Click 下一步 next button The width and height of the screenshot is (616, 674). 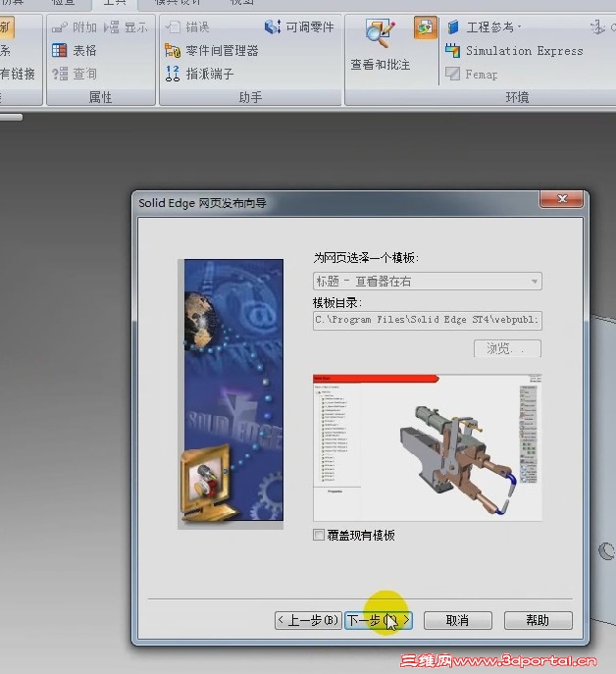point(379,620)
